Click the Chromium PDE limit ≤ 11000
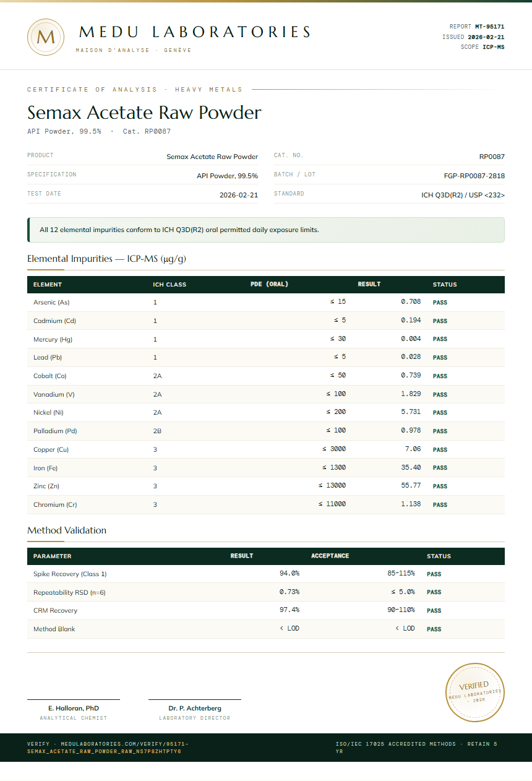The height and width of the screenshot is (781, 532). point(332,504)
